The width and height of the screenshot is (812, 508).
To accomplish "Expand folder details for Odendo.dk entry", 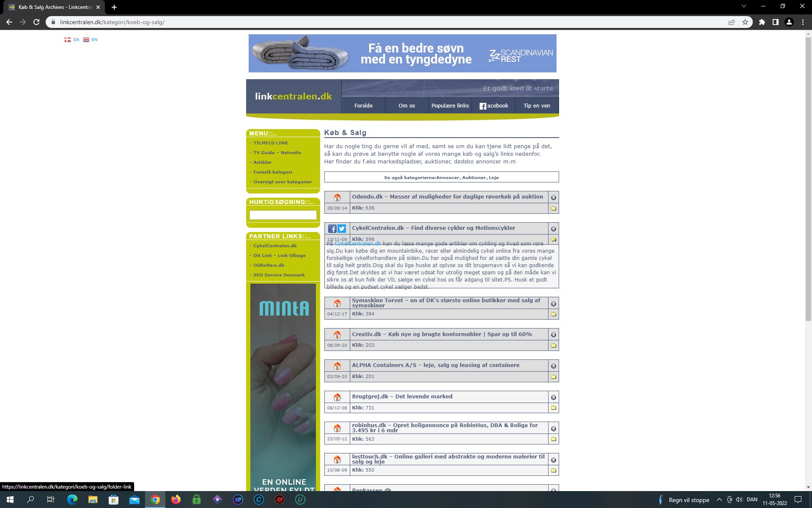I will (553, 208).
